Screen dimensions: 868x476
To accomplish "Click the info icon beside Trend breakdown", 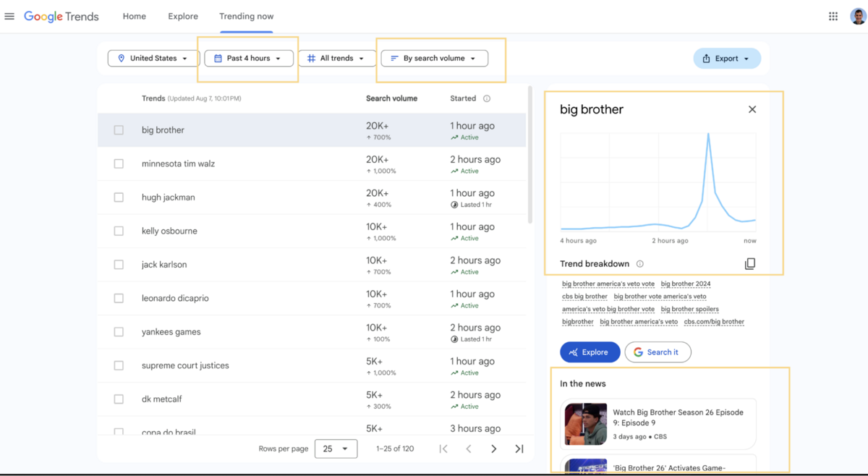I will 640,264.
